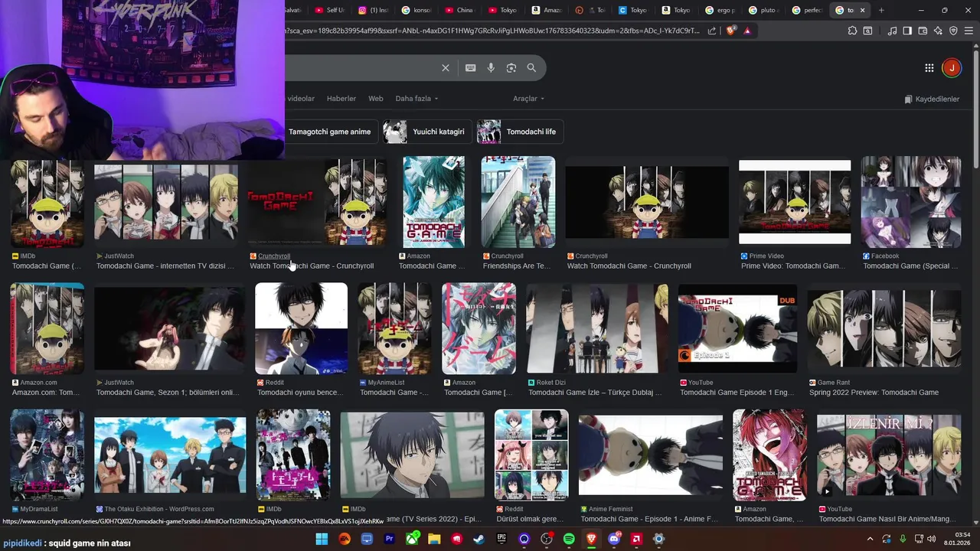Click the magnifier search button
The height and width of the screenshot is (551, 980).
[531, 68]
